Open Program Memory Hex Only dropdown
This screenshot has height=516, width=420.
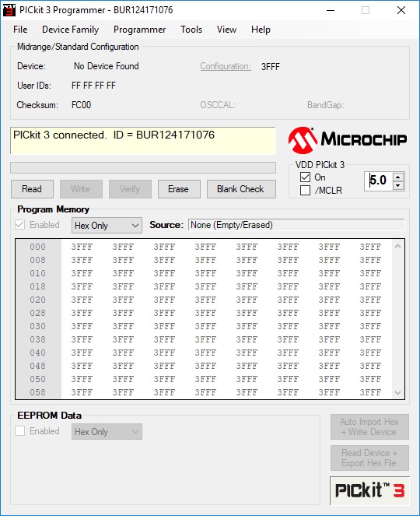tap(107, 226)
